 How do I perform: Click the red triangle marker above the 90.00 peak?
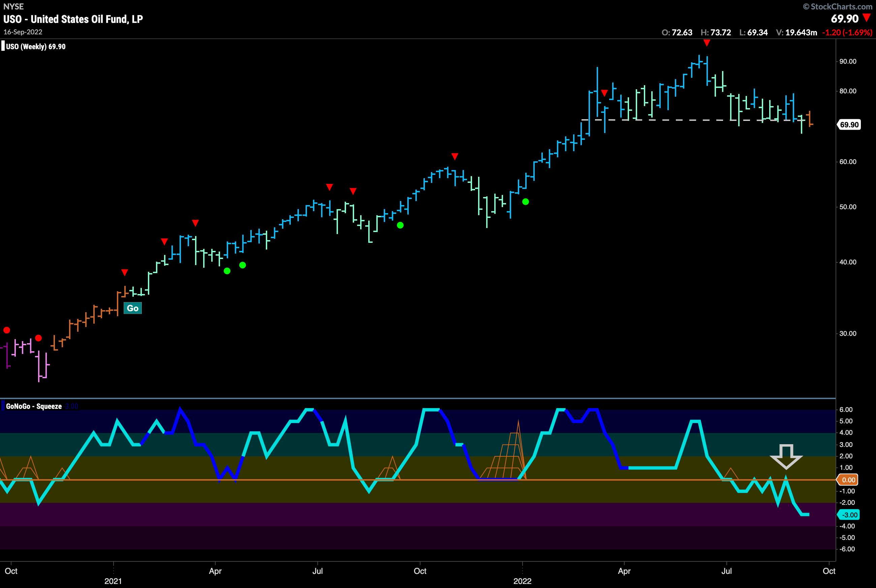tap(707, 43)
